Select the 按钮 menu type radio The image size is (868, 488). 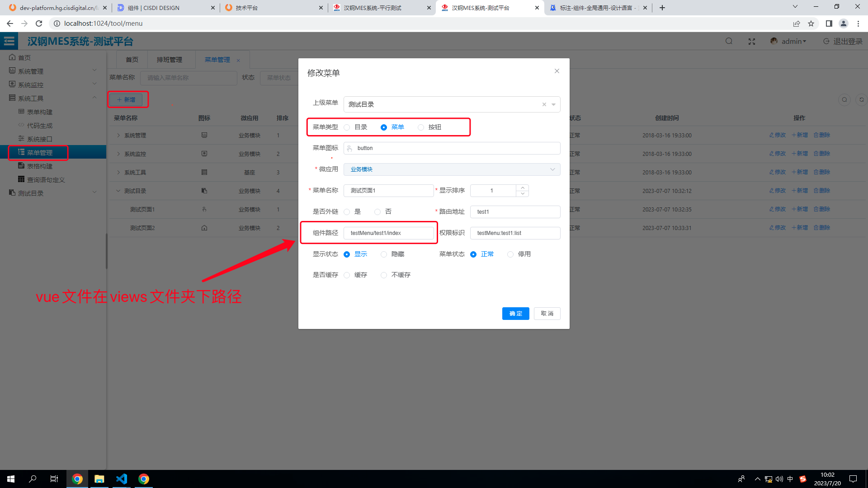point(421,127)
